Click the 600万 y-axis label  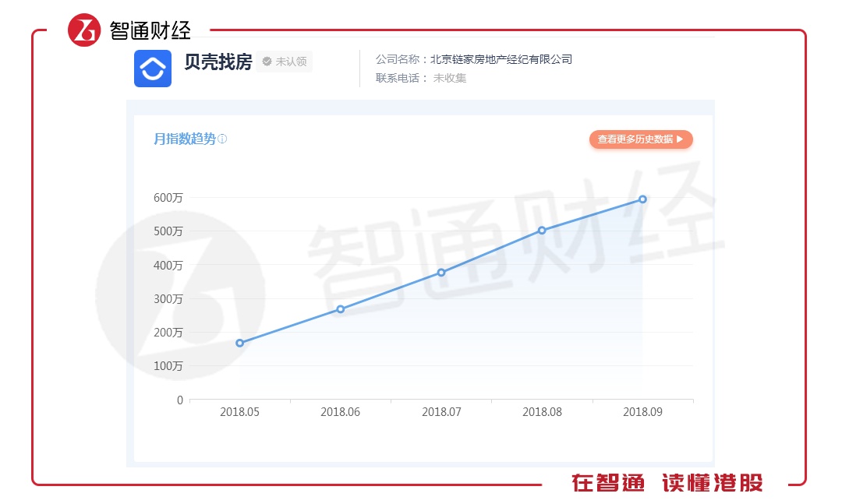click(x=168, y=198)
